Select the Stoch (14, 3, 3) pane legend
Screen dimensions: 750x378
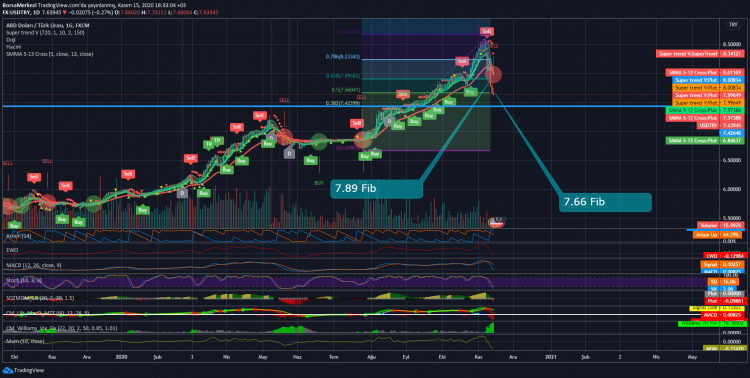click(23, 280)
